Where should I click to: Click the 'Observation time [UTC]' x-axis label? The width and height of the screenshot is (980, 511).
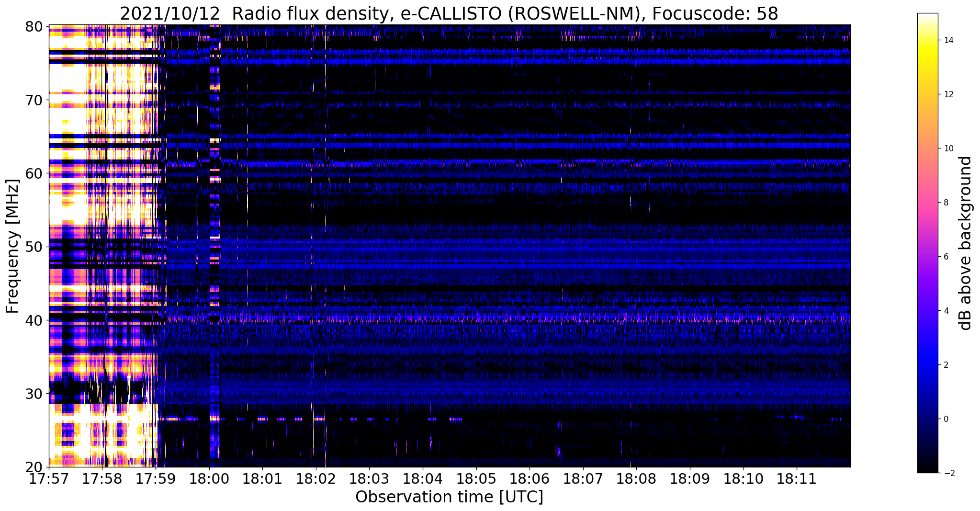pos(449,497)
